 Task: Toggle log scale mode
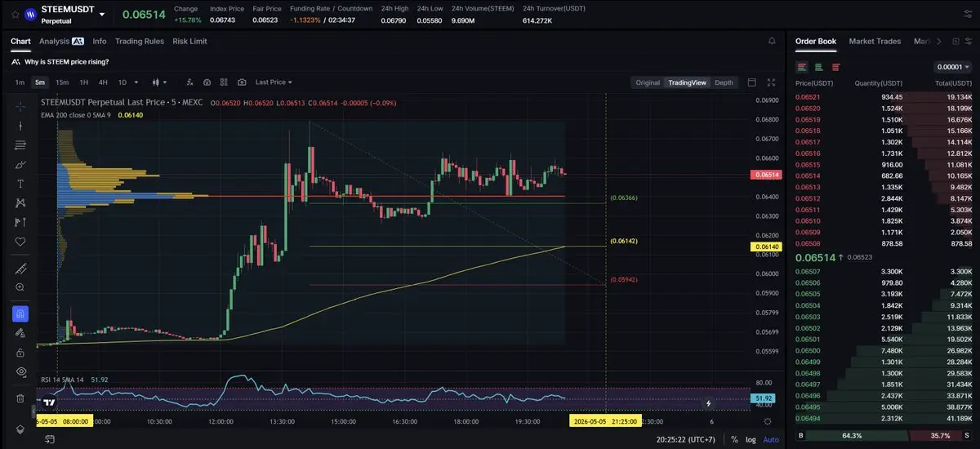pyautogui.click(x=751, y=439)
